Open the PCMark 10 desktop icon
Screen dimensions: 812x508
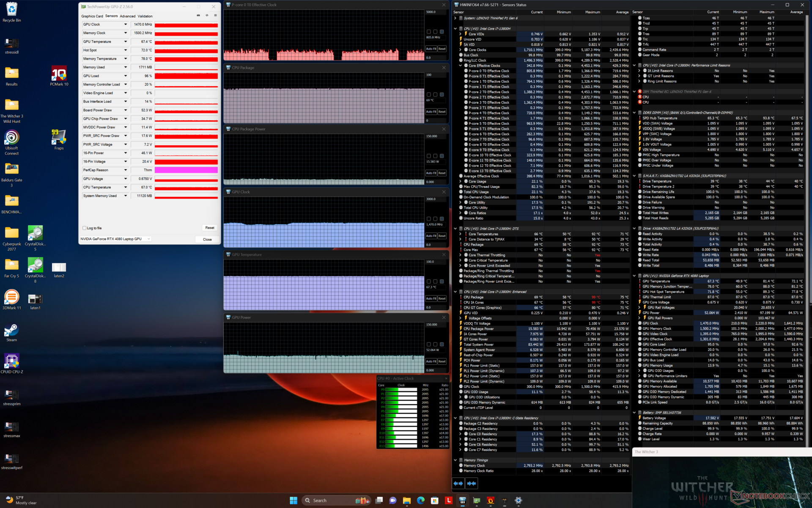pos(59,76)
